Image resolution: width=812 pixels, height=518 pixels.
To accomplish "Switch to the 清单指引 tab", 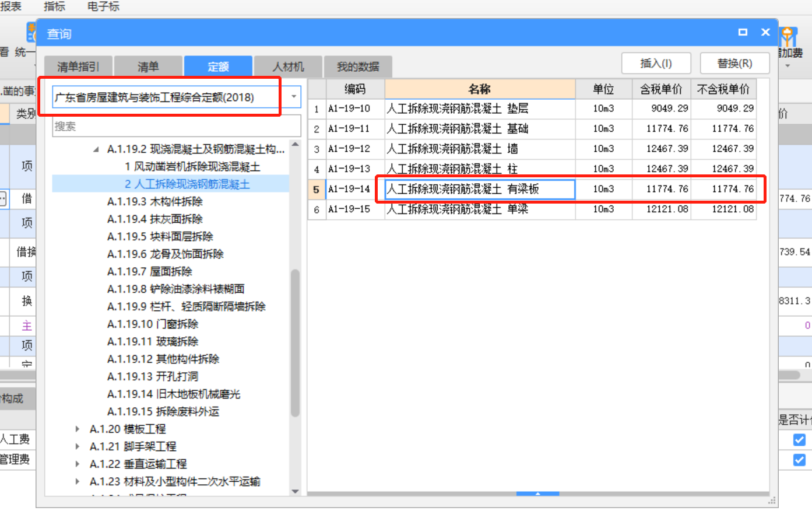I will pyautogui.click(x=78, y=66).
